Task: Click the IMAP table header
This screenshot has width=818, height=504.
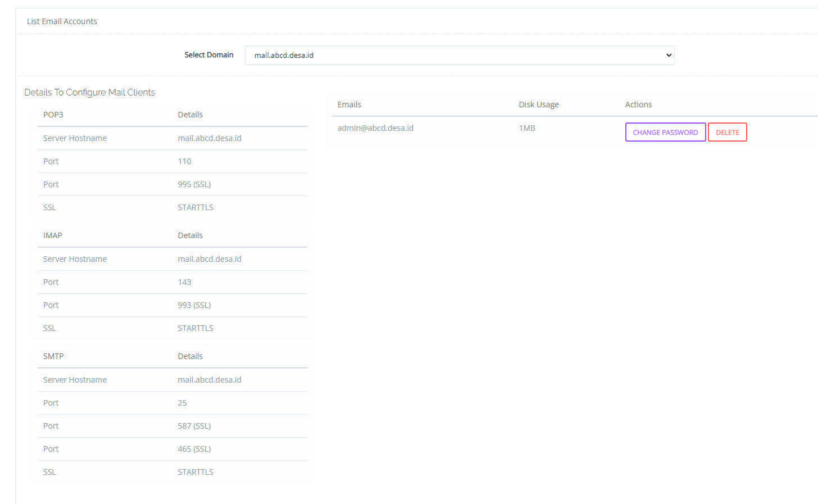Action: coord(53,235)
